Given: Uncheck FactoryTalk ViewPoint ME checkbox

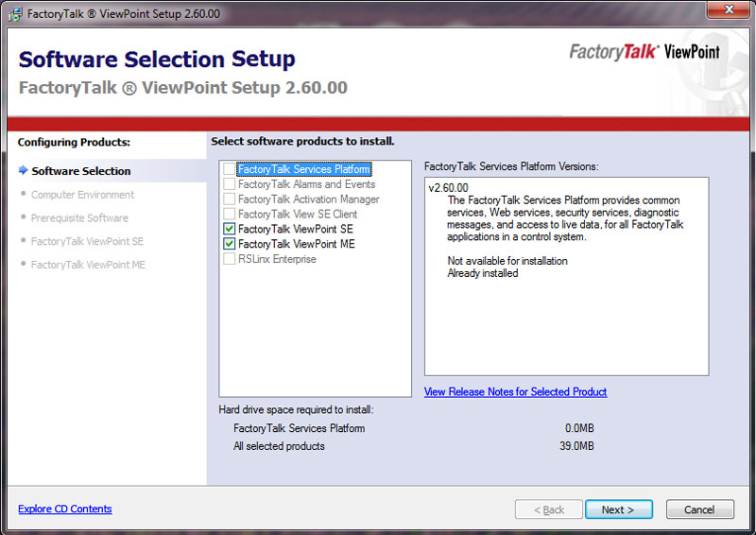Looking at the screenshot, I should coord(229,244).
